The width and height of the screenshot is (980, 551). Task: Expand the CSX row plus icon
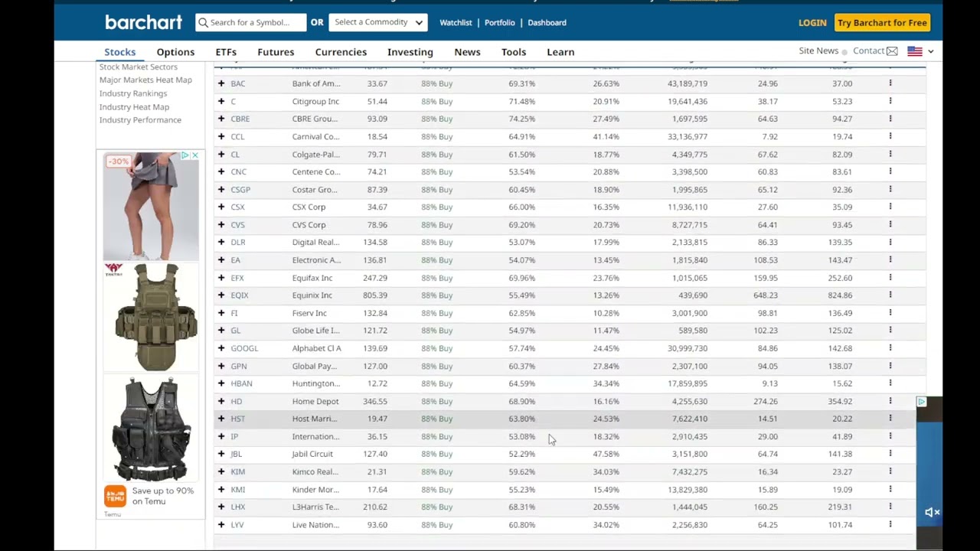(x=221, y=207)
